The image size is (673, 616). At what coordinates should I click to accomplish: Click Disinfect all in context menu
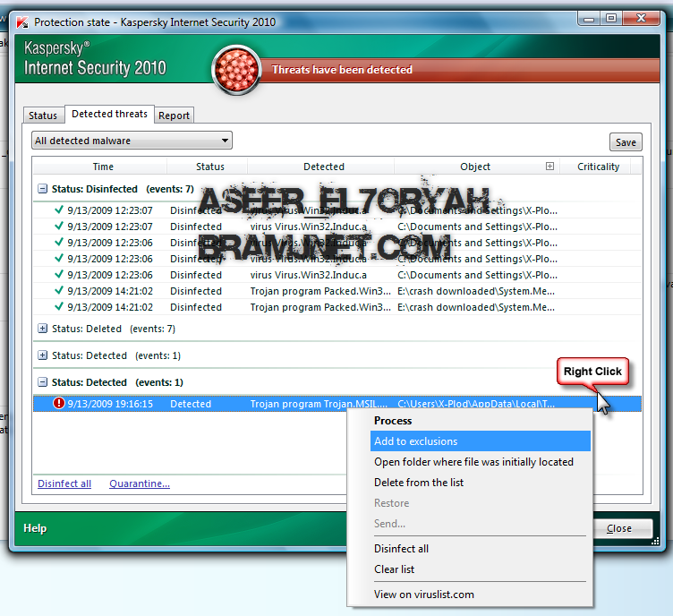click(x=401, y=549)
